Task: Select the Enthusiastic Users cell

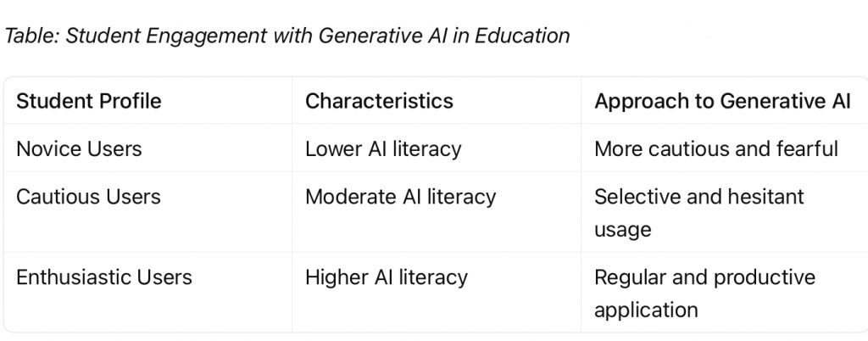Action: coord(104,277)
